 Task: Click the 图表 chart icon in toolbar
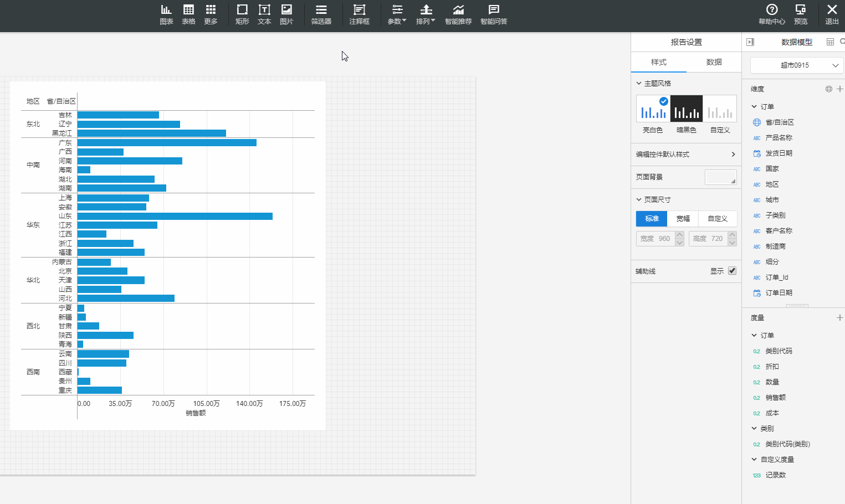(x=166, y=14)
